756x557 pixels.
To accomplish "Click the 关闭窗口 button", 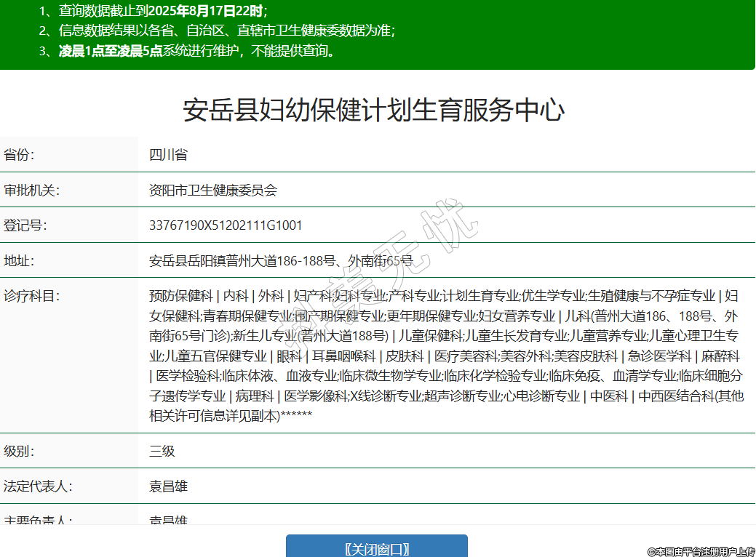I will tap(376, 548).
